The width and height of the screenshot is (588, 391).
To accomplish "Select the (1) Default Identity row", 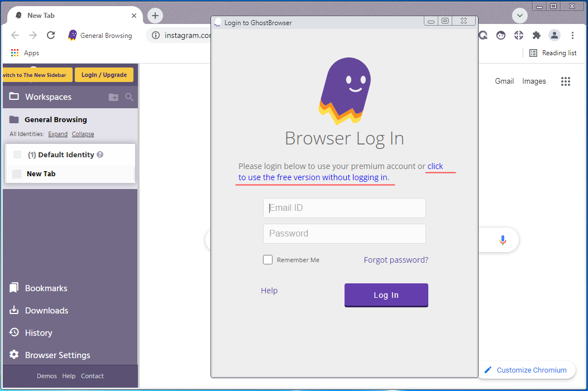I will (70, 155).
